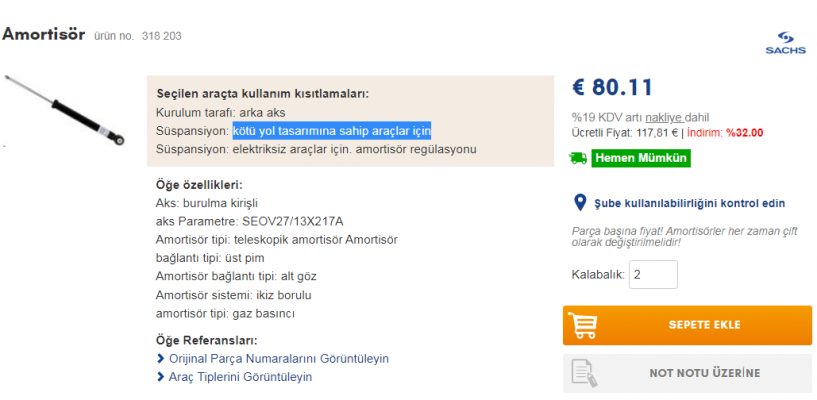Click the product number 318 203

tap(162, 36)
